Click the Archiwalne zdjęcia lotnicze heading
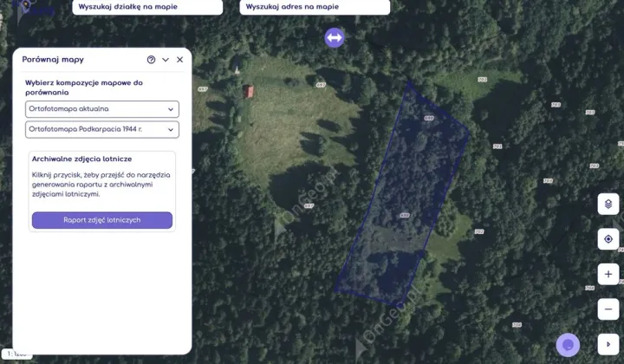624x364 pixels. pos(82,159)
